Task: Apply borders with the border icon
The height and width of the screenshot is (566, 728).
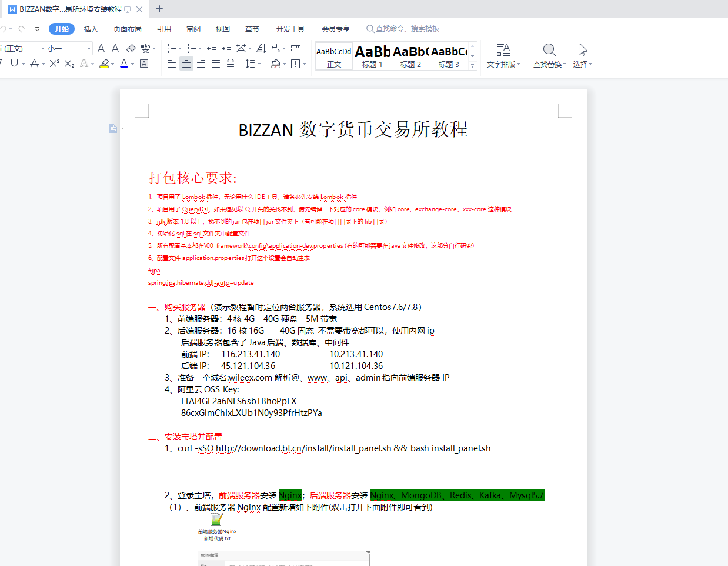Action: pos(296,64)
